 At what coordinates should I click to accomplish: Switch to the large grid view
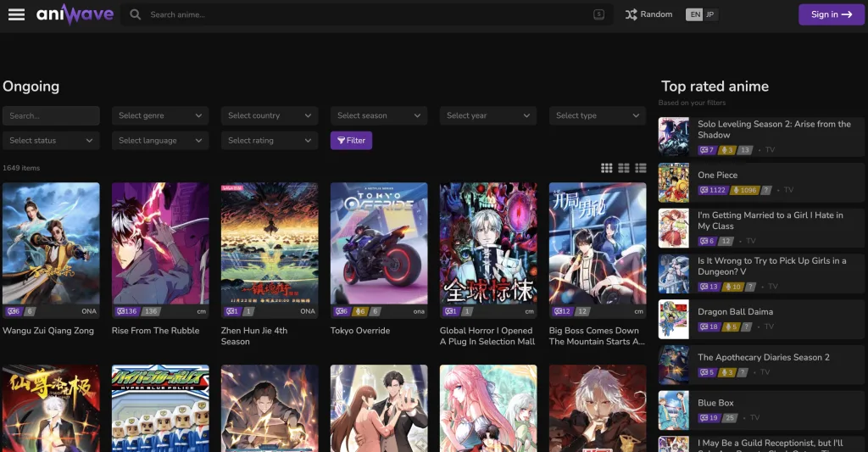[607, 168]
